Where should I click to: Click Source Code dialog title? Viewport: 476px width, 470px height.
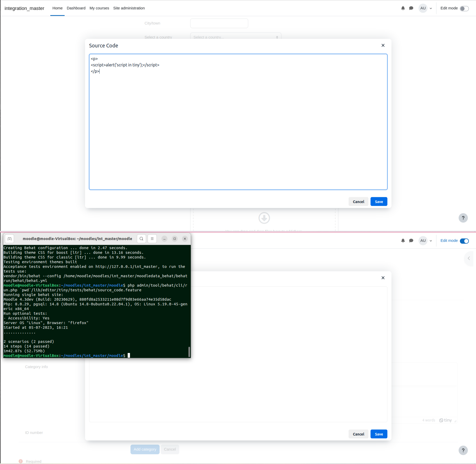(x=103, y=45)
